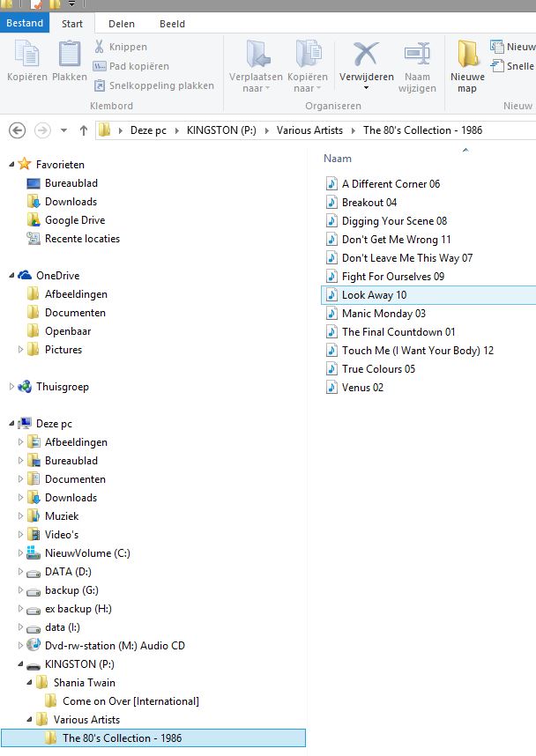Screen dimensions: 536x756
Task: Collapse the KINGSTON (P:) tree node
Action: point(20,664)
